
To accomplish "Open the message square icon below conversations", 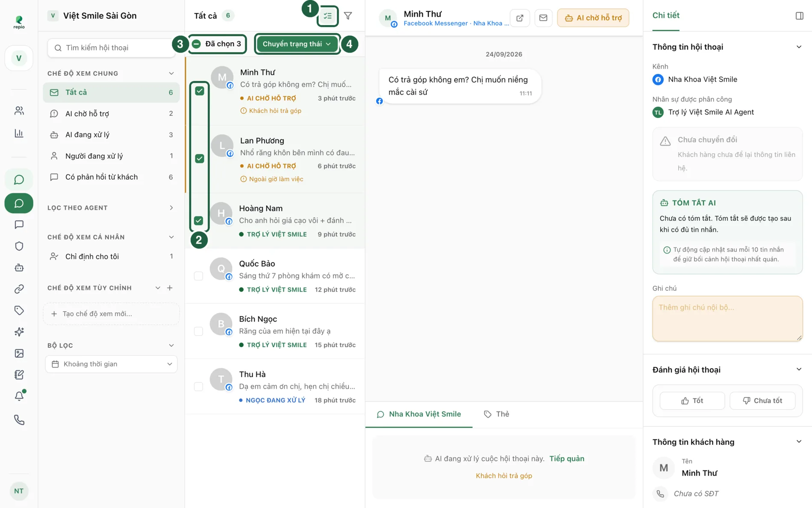I will point(19,224).
